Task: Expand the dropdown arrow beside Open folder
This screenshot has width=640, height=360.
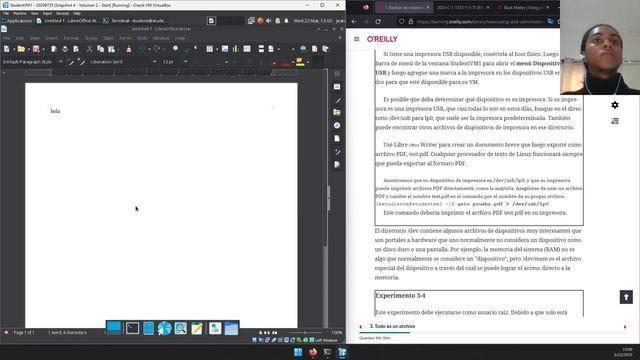Action: point(28,49)
